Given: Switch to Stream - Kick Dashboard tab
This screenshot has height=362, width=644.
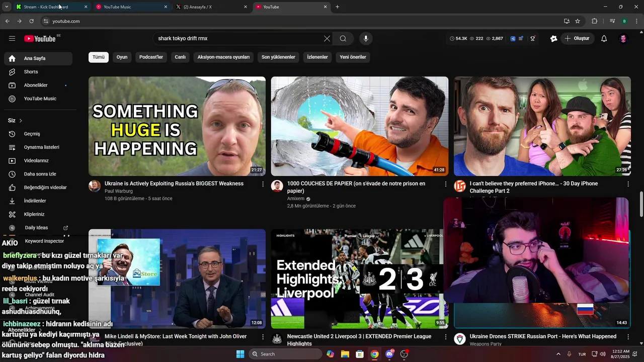Looking at the screenshot, I should point(52,7).
